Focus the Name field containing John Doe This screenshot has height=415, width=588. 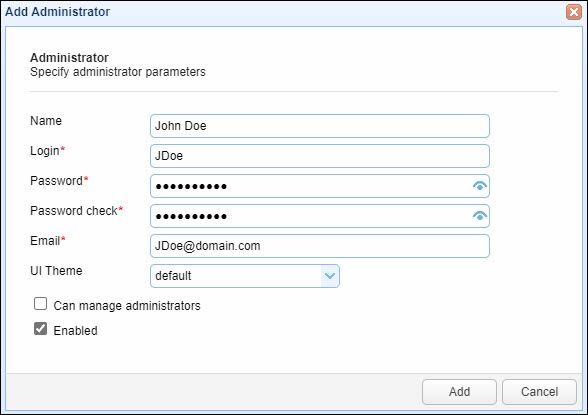(320, 126)
